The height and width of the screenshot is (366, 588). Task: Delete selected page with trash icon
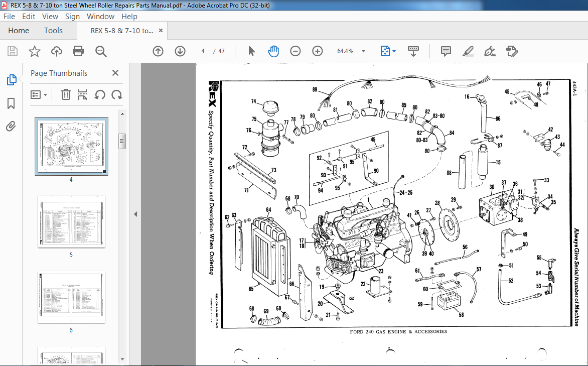point(66,94)
